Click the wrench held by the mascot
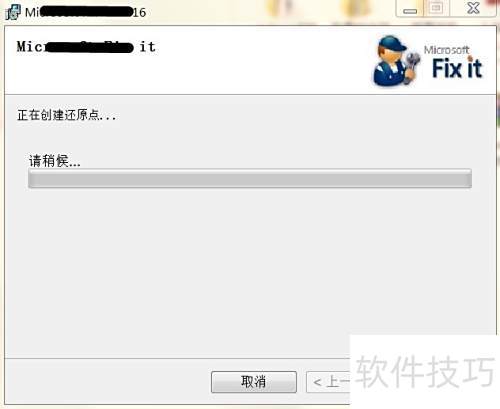This screenshot has height=409, width=500. (412, 66)
